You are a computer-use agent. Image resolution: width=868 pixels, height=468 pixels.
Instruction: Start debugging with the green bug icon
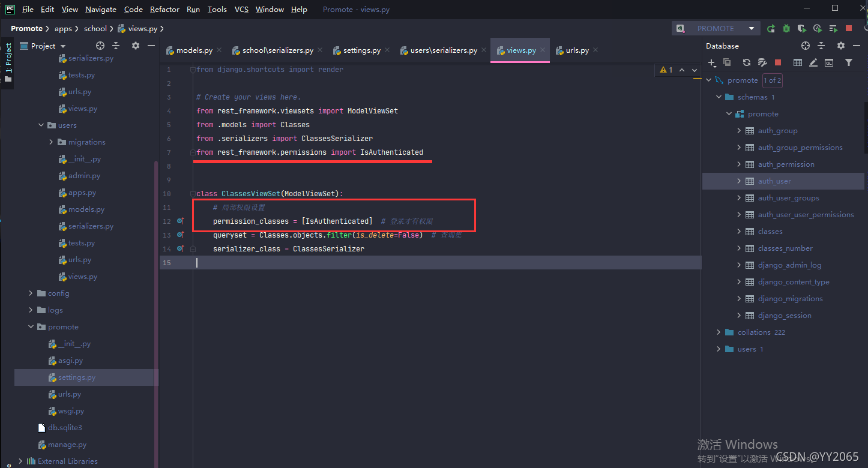pos(786,28)
